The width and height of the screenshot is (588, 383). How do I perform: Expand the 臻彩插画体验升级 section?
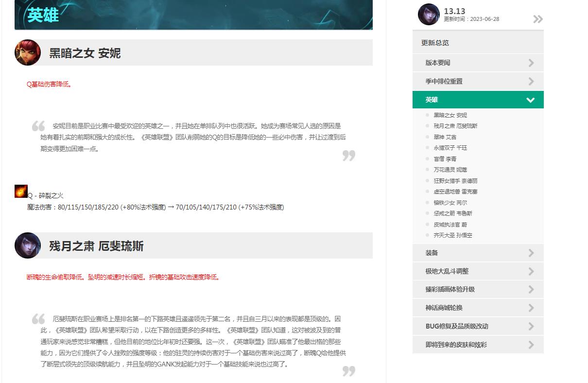478,289
